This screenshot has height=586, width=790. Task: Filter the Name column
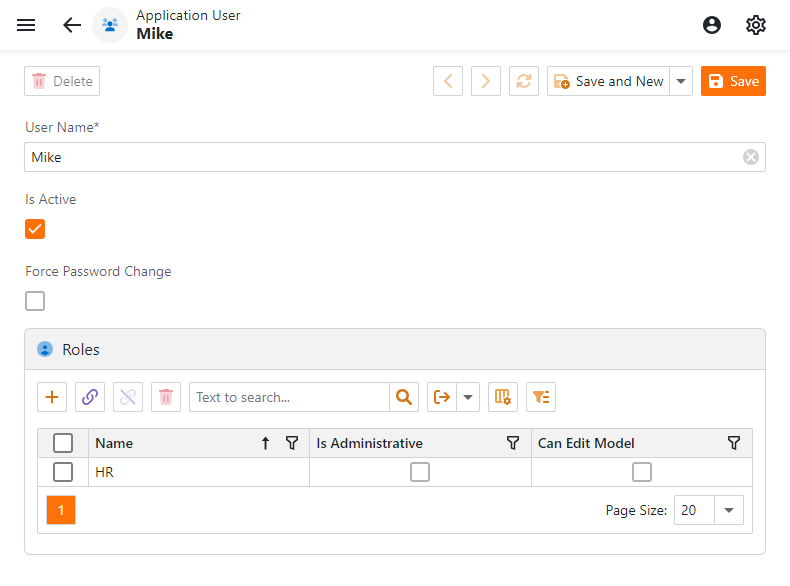(292, 443)
